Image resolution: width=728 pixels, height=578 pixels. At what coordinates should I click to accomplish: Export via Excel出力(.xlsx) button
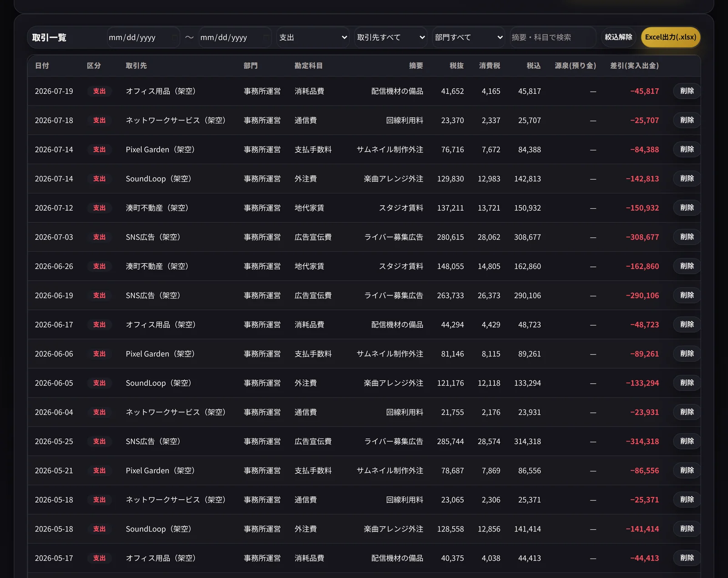670,37
